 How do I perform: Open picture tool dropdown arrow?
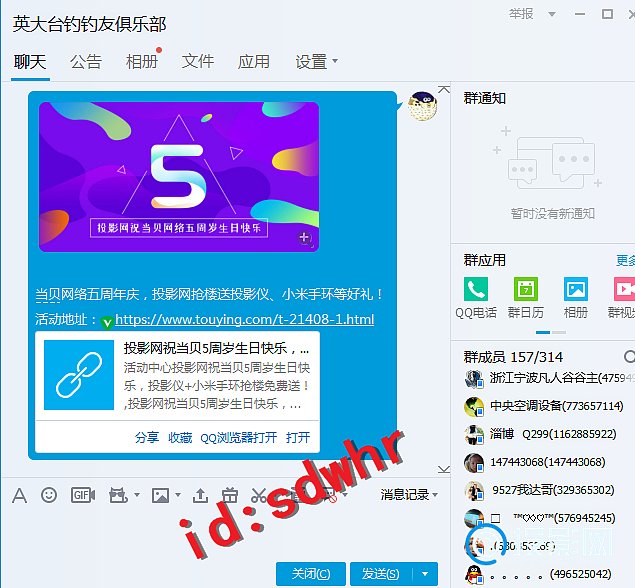coord(177,494)
